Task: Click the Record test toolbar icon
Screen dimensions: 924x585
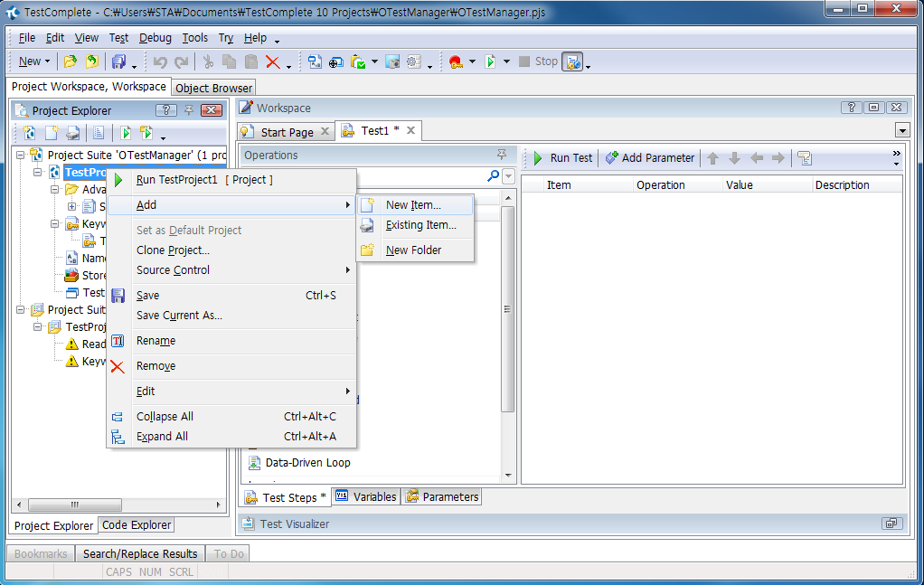Action: tap(455, 61)
